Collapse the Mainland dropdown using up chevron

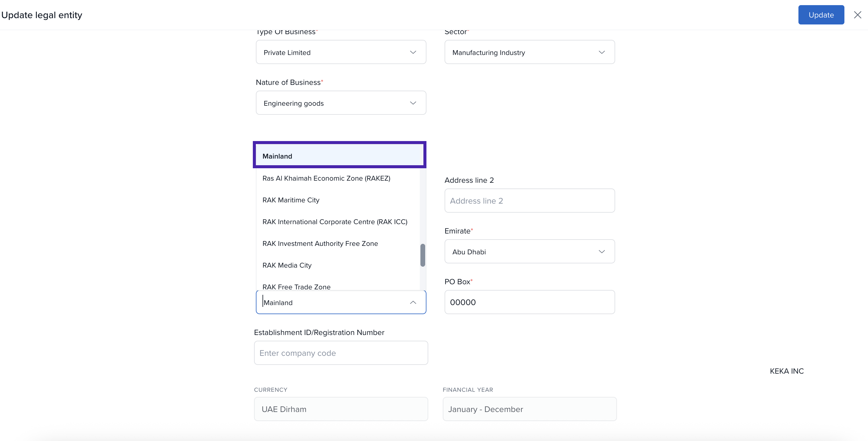click(x=413, y=302)
